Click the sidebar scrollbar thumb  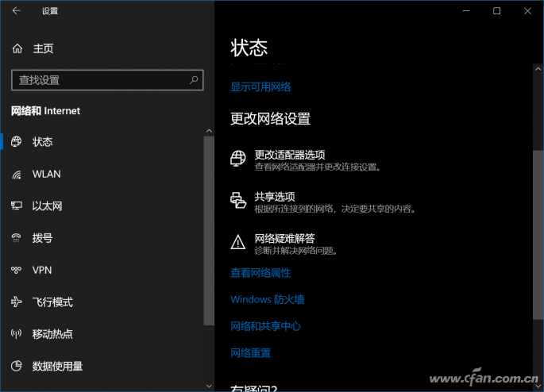pos(209,230)
